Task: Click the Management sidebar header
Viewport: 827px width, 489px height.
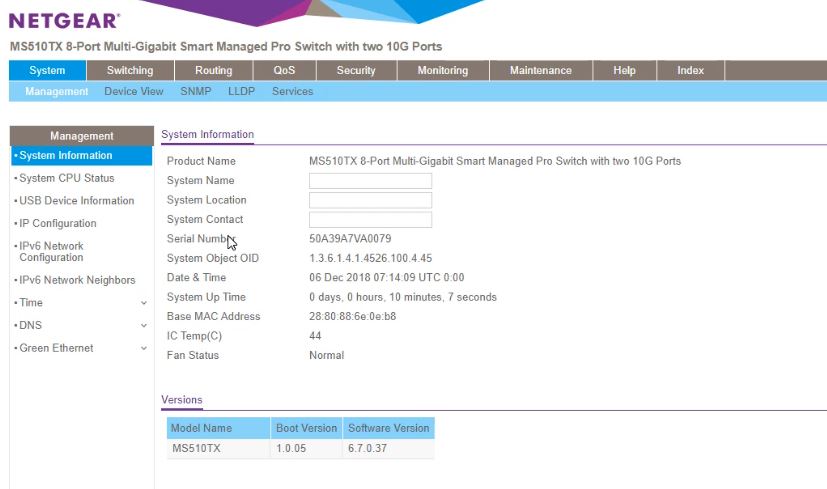Action: click(82, 136)
